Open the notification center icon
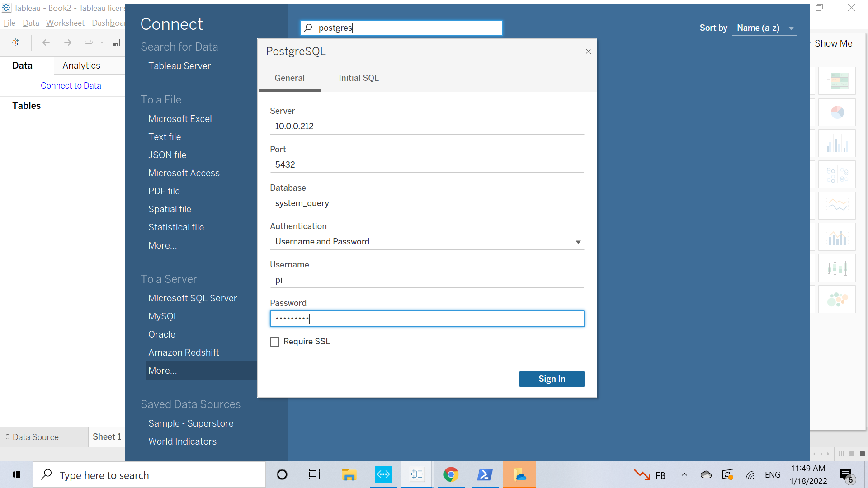The width and height of the screenshot is (868, 488). coord(847,475)
